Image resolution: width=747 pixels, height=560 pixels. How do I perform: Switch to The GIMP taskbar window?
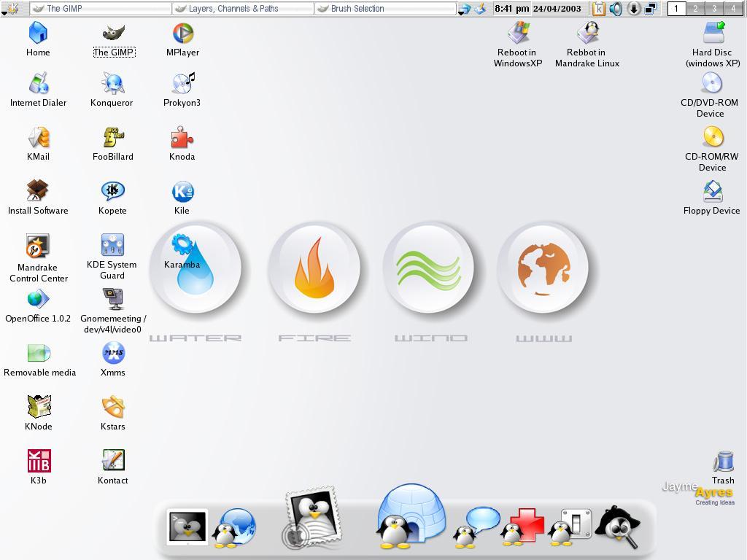tap(101, 9)
